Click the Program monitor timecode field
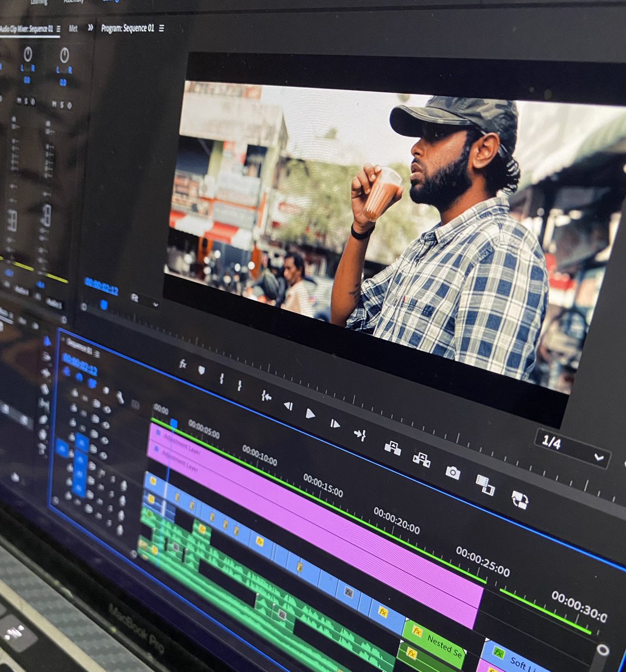Viewport: 626px width, 672px height. coord(101,286)
